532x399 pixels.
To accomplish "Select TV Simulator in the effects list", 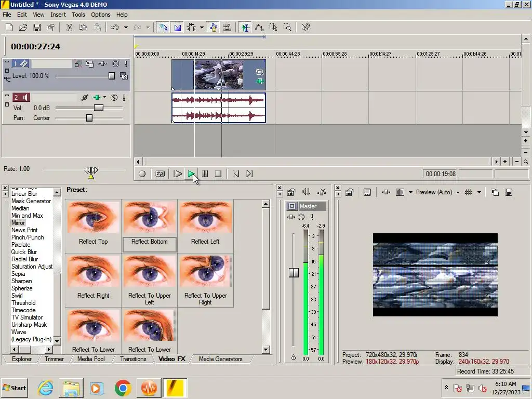I will click(27, 317).
